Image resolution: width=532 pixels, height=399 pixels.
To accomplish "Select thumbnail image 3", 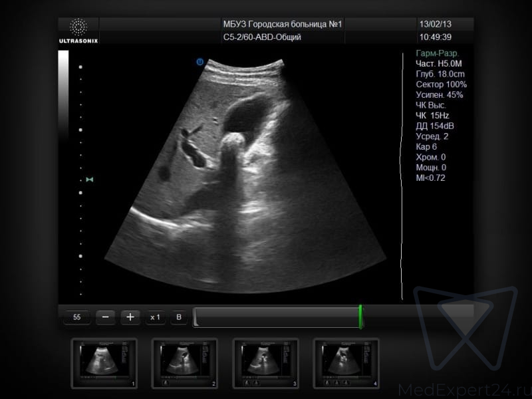I will point(266,363).
